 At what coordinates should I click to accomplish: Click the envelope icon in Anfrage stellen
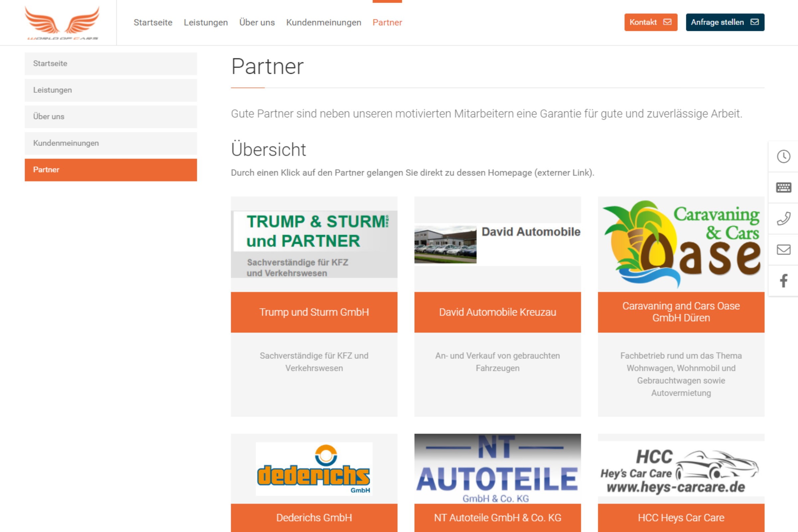pyautogui.click(x=754, y=22)
